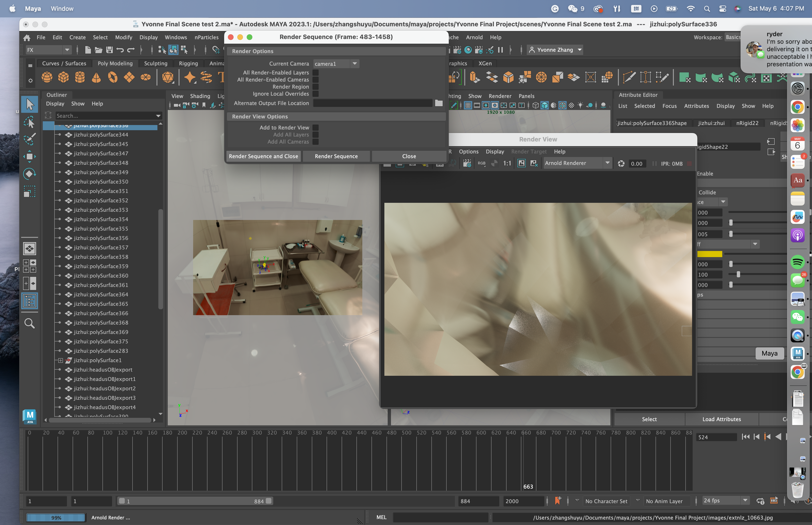Open the No Anim Layer dropdown arrow
This screenshot has height=525, width=812.
pos(638,501)
